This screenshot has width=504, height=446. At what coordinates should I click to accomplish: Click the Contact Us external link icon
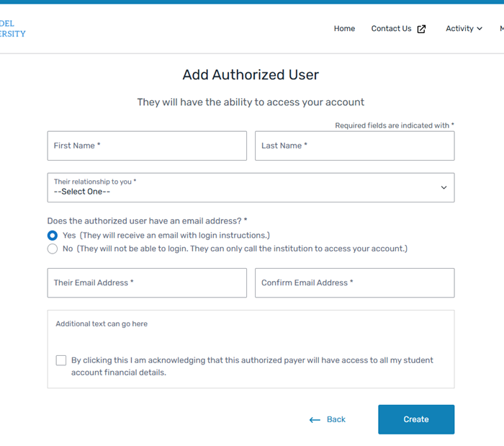[x=422, y=29]
